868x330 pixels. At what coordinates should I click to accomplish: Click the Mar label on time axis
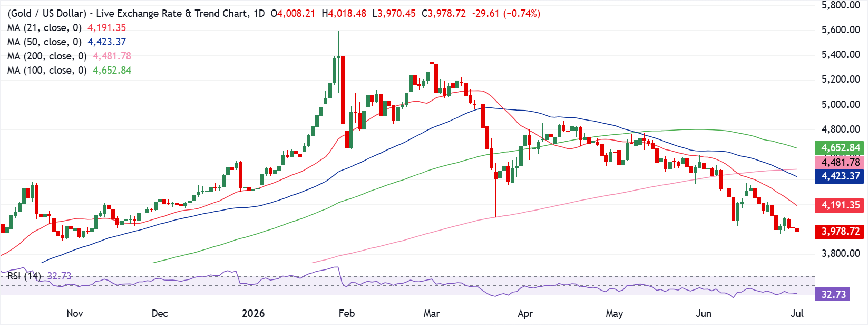tap(432, 313)
